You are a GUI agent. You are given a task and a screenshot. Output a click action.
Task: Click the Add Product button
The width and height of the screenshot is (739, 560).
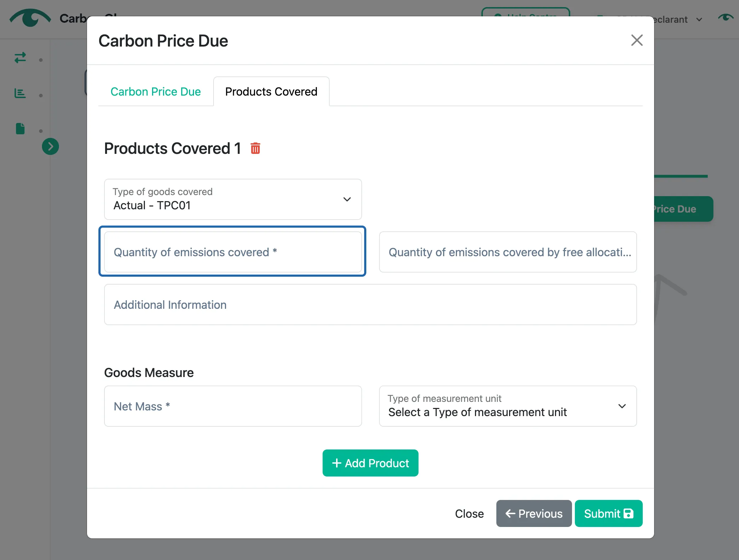[x=370, y=463]
